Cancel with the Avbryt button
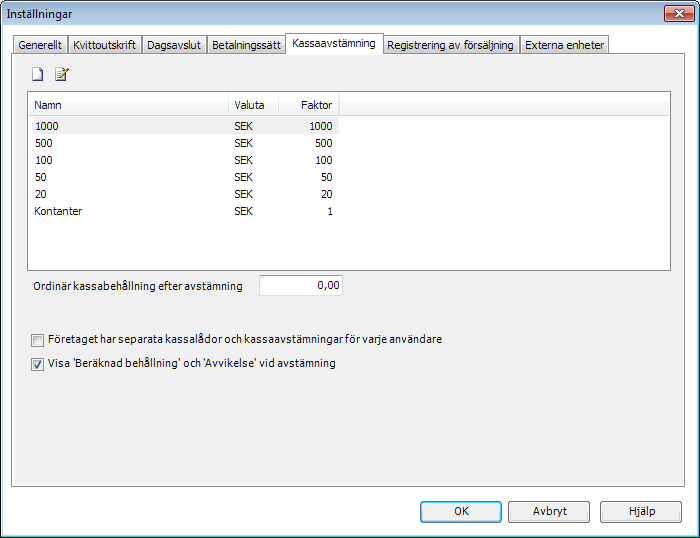Screen dimensions: 700x538 [549, 511]
